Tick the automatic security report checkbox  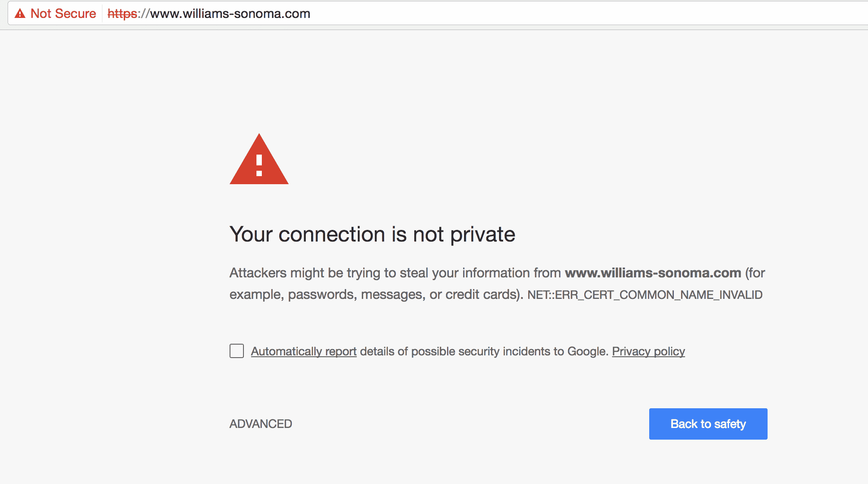237,351
